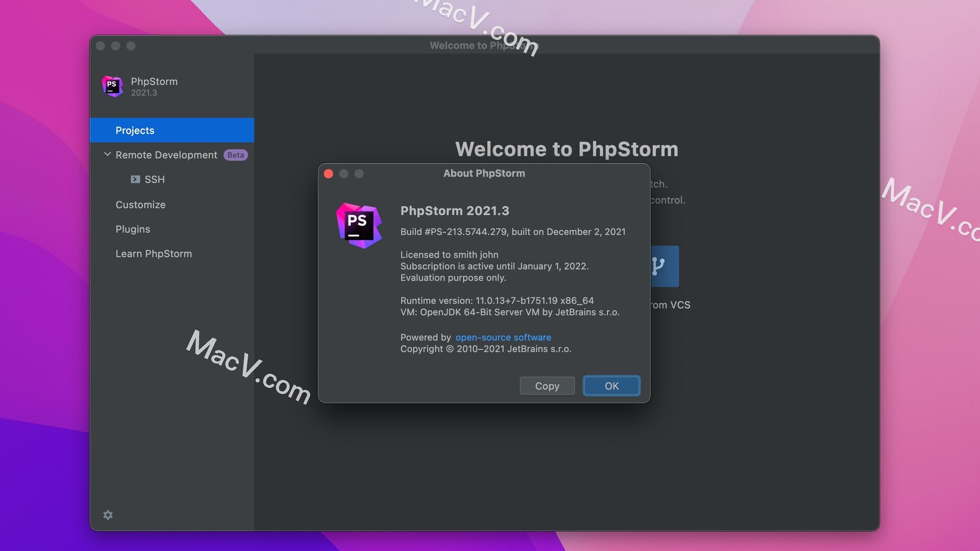Click the OK button to close dialog
The height and width of the screenshot is (551, 980).
click(x=611, y=385)
